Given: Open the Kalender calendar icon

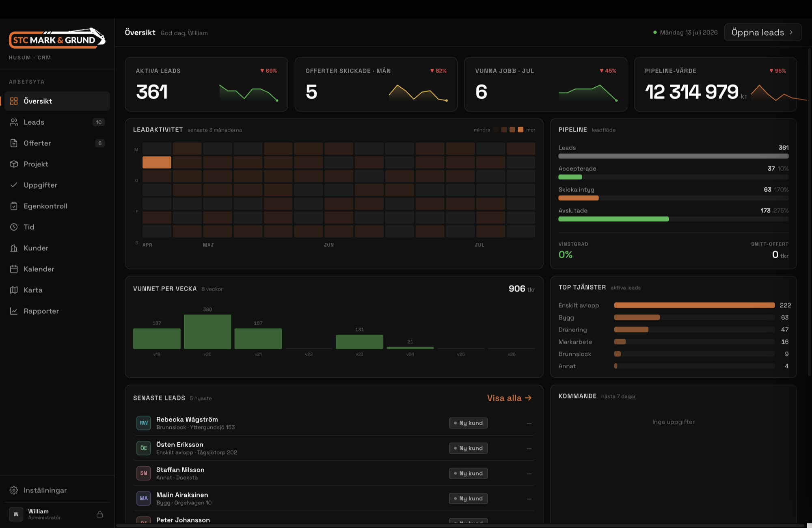Looking at the screenshot, I should tap(14, 269).
